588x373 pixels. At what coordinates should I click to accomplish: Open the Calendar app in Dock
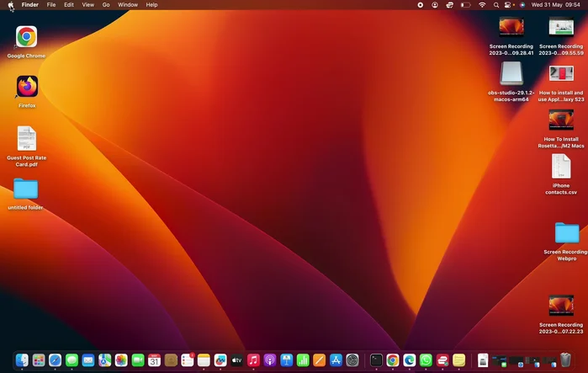[154, 360]
